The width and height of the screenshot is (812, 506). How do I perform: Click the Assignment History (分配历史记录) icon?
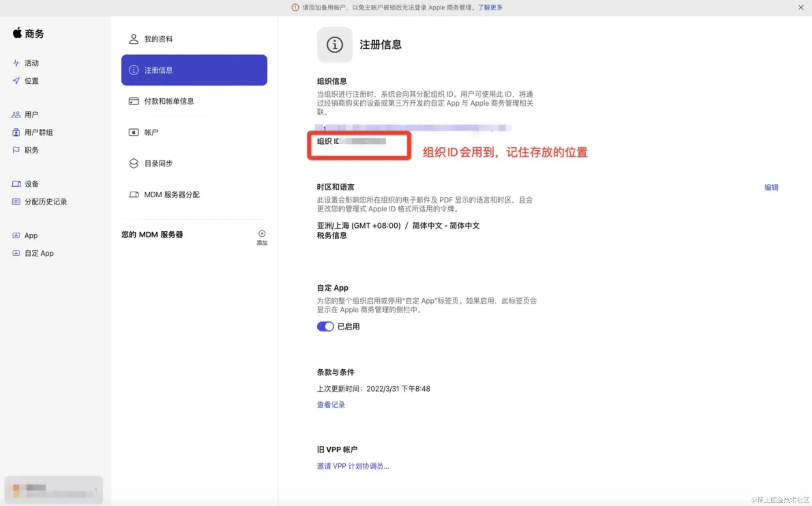16,201
